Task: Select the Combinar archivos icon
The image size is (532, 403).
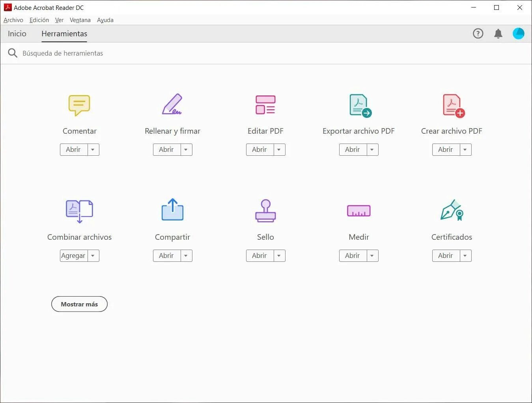Action: pyautogui.click(x=79, y=211)
